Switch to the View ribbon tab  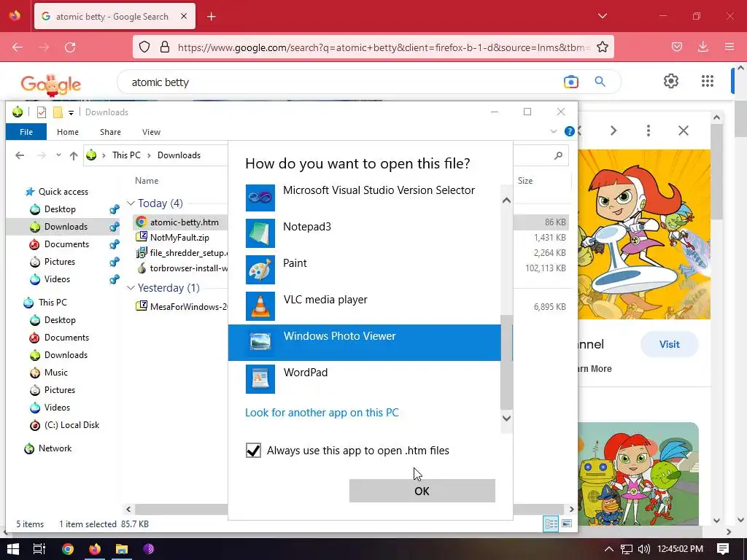(x=151, y=132)
